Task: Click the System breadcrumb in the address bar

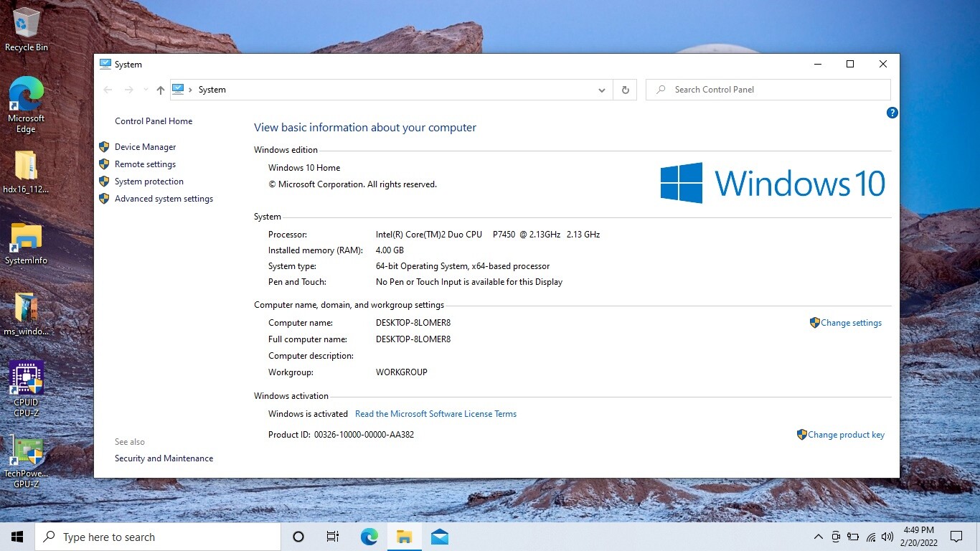Action: coord(212,90)
